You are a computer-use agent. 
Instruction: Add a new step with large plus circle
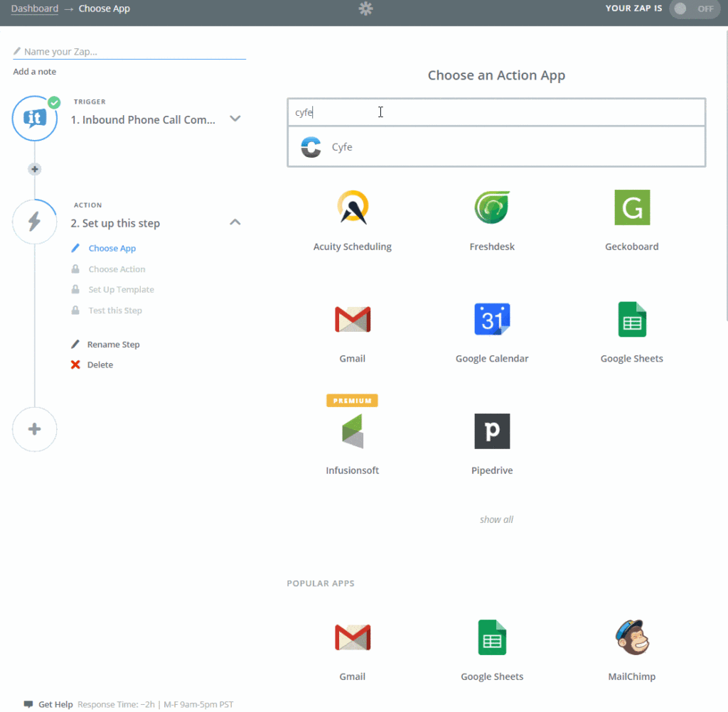point(35,429)
